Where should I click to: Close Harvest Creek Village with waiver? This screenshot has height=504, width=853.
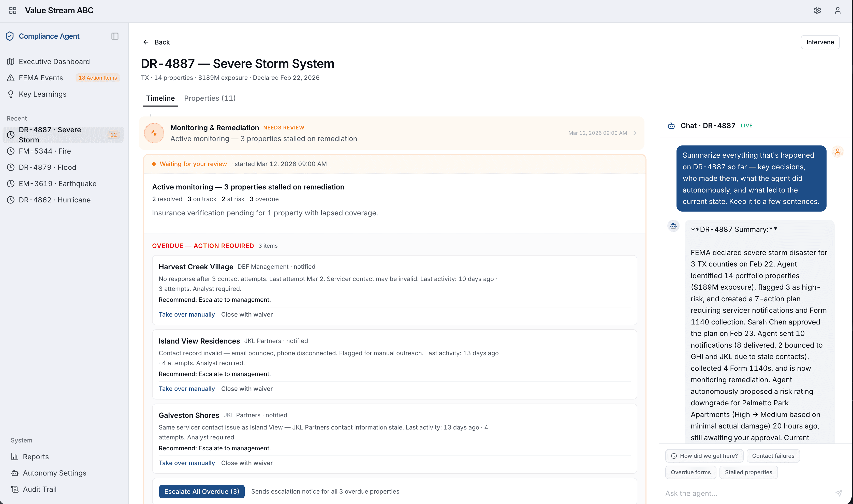point(247,315)
